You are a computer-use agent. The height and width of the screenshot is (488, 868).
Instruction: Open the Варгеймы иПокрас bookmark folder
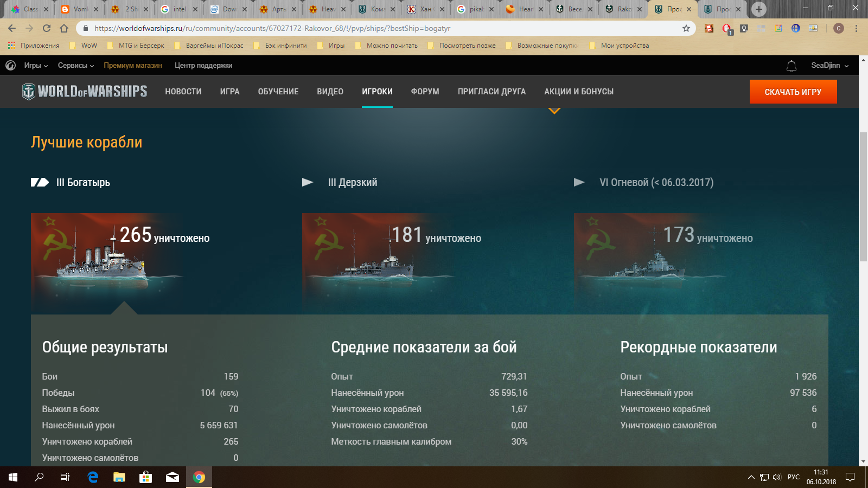209,46
